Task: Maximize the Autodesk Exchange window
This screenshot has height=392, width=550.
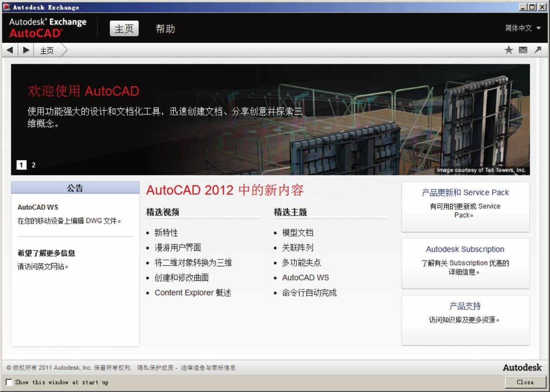Action: tap(532, 7)
